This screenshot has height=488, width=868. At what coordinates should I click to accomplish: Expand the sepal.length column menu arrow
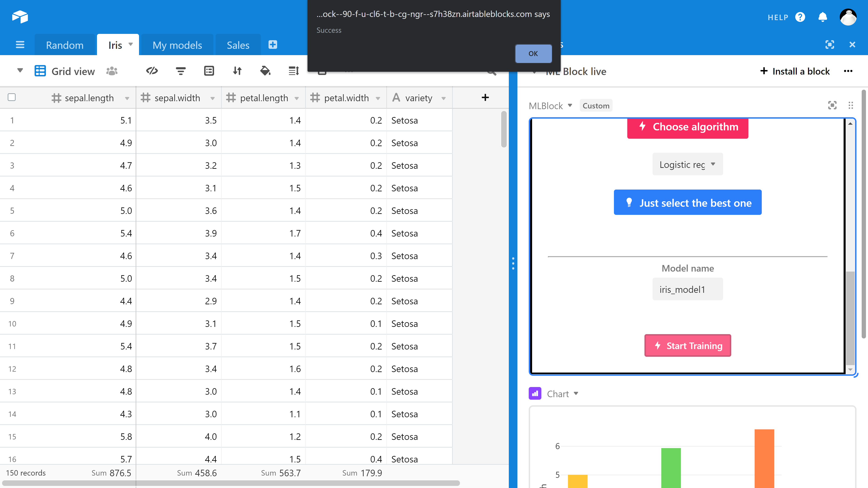(x=127, y=98)
